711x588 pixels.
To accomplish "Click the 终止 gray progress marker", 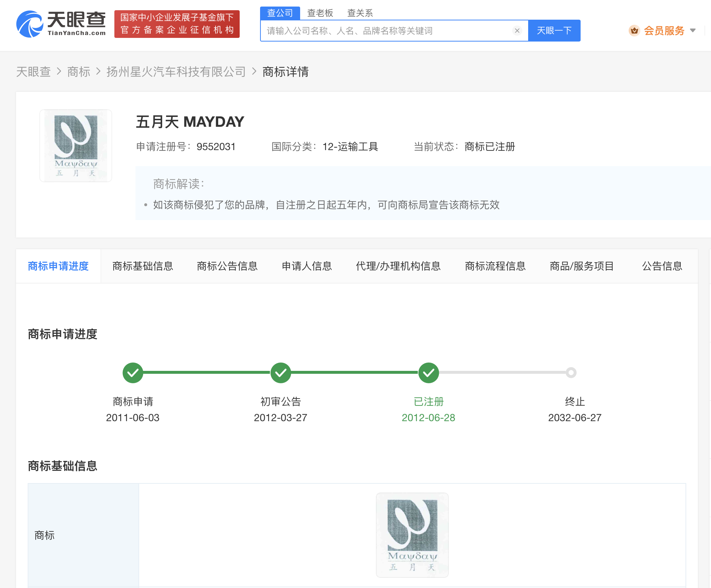I will pos(571,373).
